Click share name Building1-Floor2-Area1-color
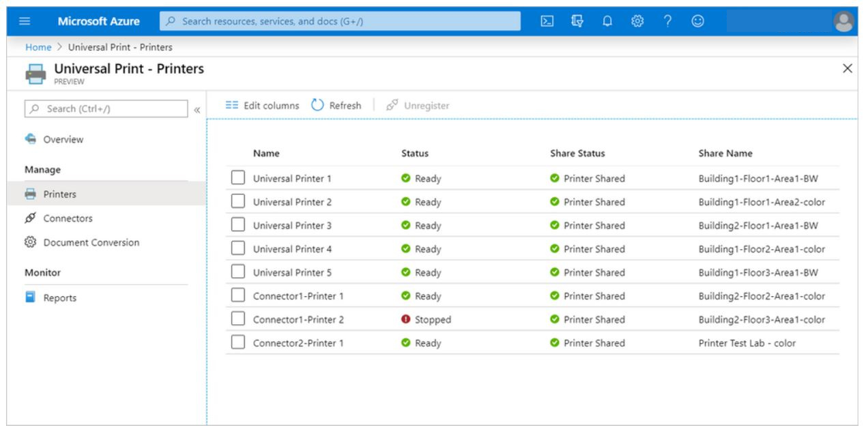This screenshot has height=434, width=868. click(762, 249)
